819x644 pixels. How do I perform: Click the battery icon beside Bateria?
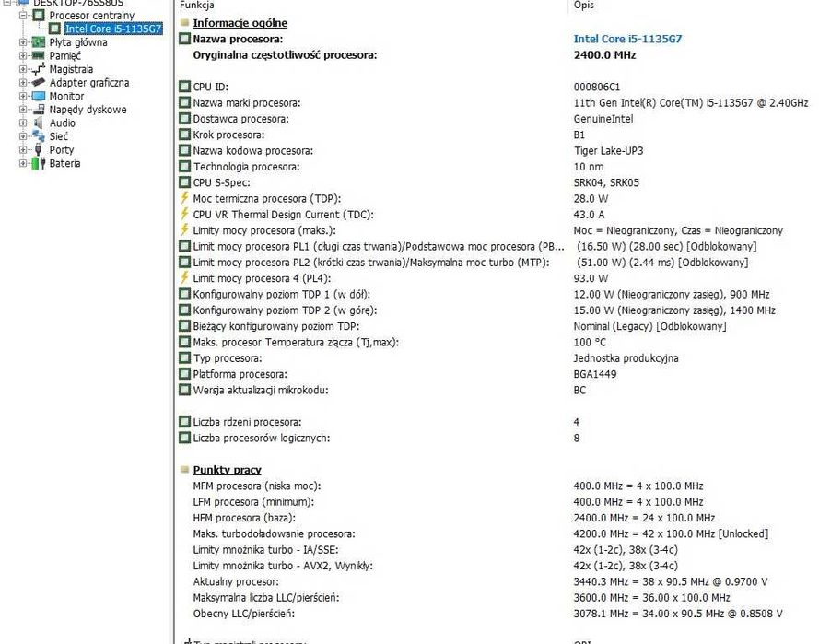click(x=38, y=163)
